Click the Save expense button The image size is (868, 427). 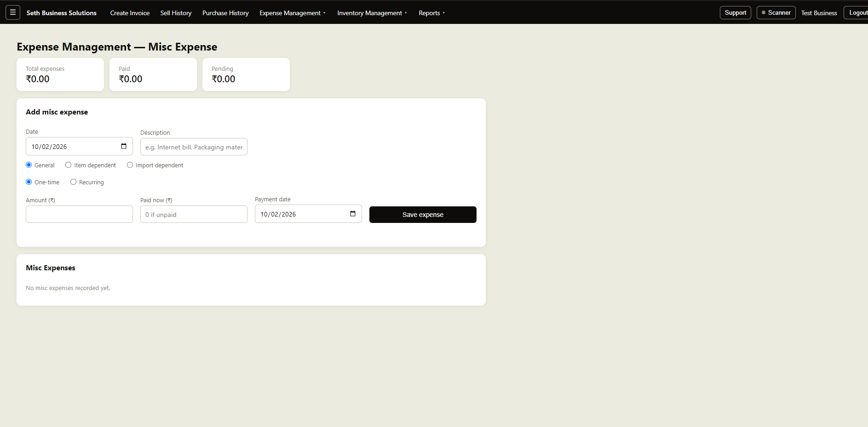(x=423, y=215)
